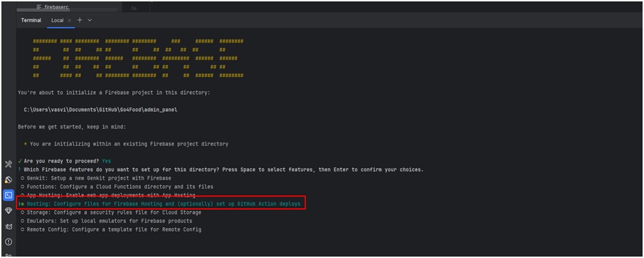644x258 pixels.
Task: Click the highlighted Terminal sidebar icon
Action: [x=9, y=195]
